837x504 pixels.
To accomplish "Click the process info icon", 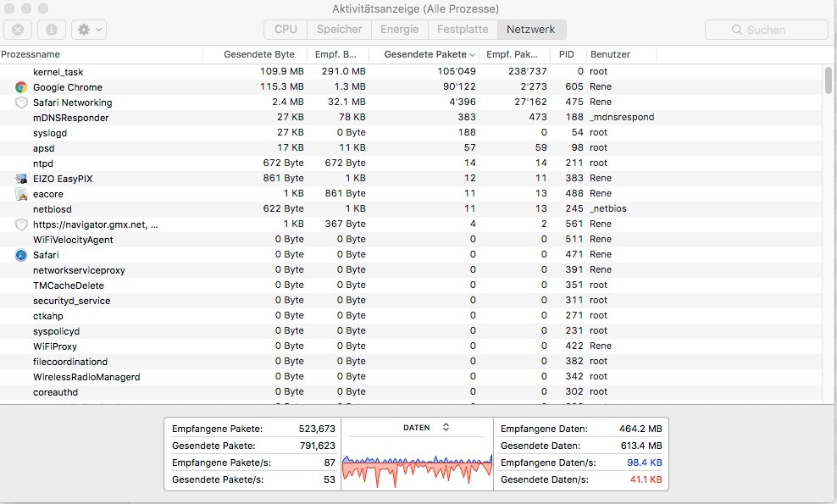I will tap(51, 30).
